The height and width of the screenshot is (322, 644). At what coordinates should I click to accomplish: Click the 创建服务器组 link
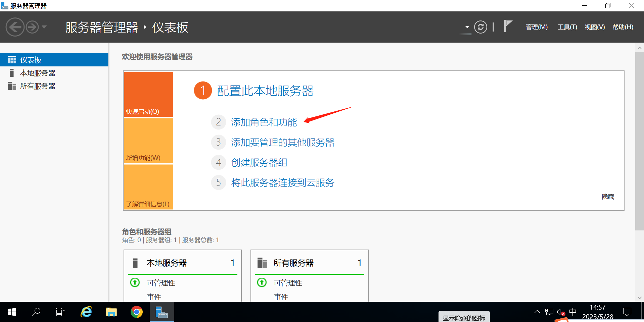tap(259, 163)
